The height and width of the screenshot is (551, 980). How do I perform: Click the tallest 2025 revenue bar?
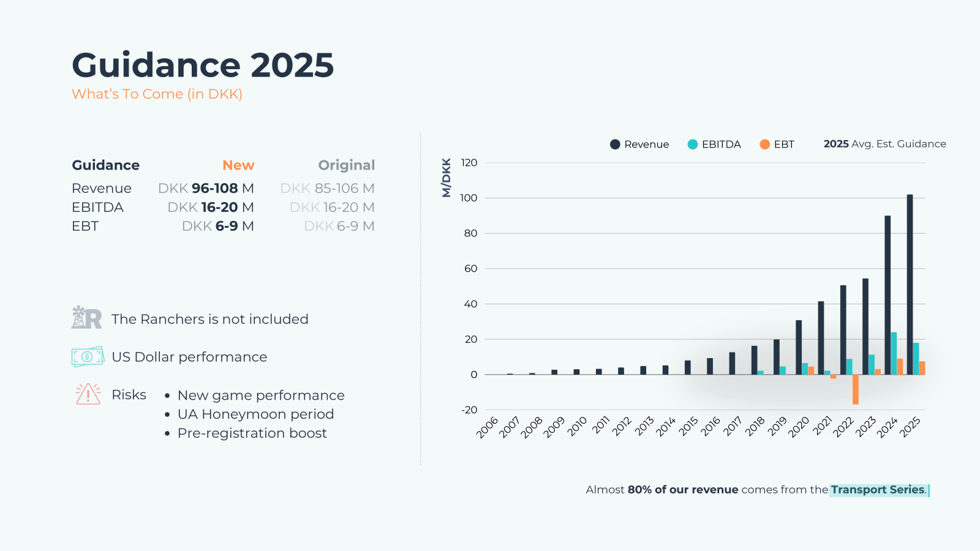point(909,282)
